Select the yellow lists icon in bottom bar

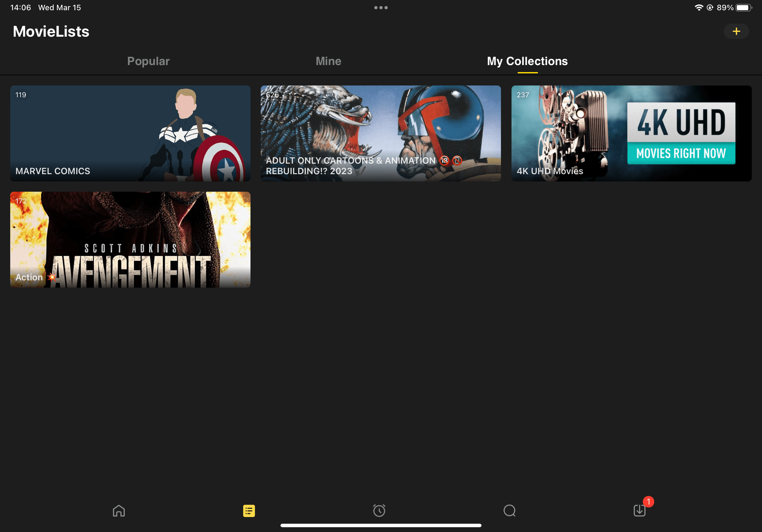click(248, 511)
